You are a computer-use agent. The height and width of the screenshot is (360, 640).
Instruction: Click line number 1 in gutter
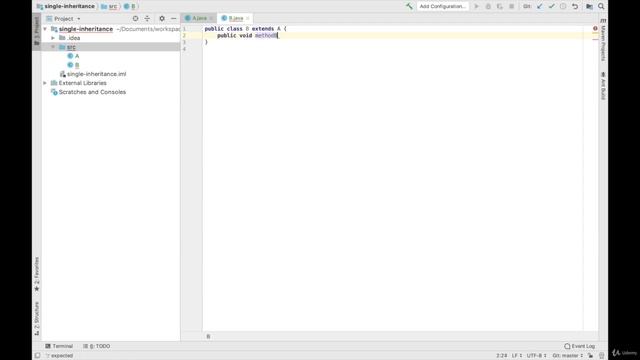point(184,29)
